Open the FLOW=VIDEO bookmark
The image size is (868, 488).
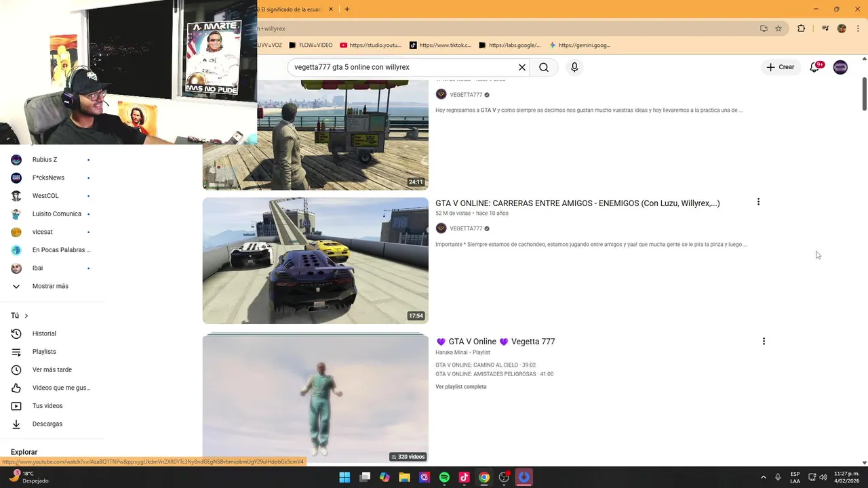click(x=311, y=45)
